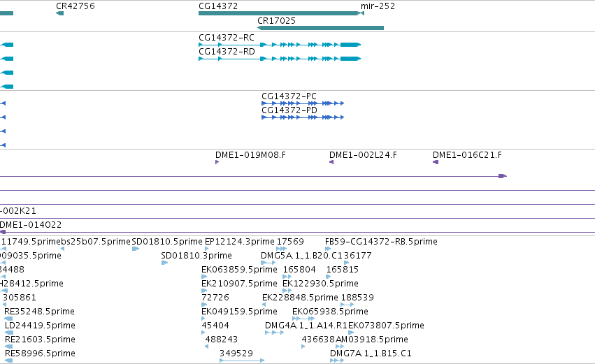
Task: Select the CR17025 gene bar
Action: (x=321, y=28)
